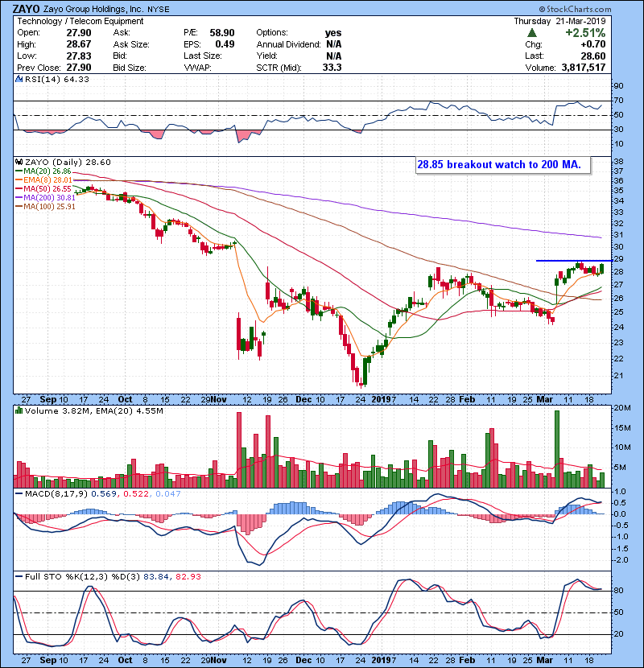
Task: Click the tall green March volume bar
Action: click(x=556, y=449)
